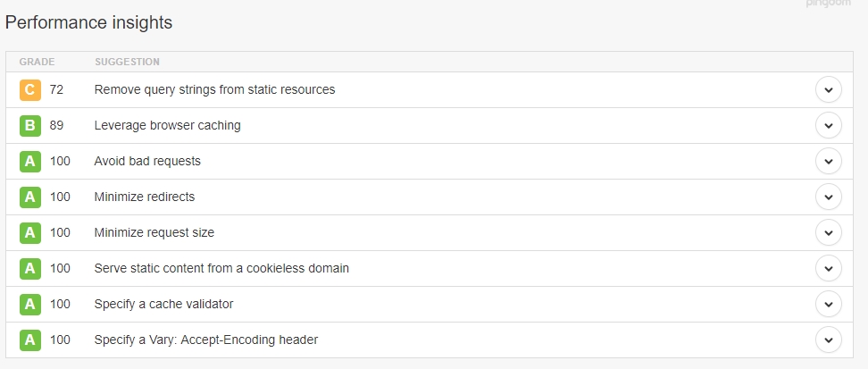Select the 'Leverage browser caching' suggestion text
The image size is (868, 369).
tap(167, 126)
